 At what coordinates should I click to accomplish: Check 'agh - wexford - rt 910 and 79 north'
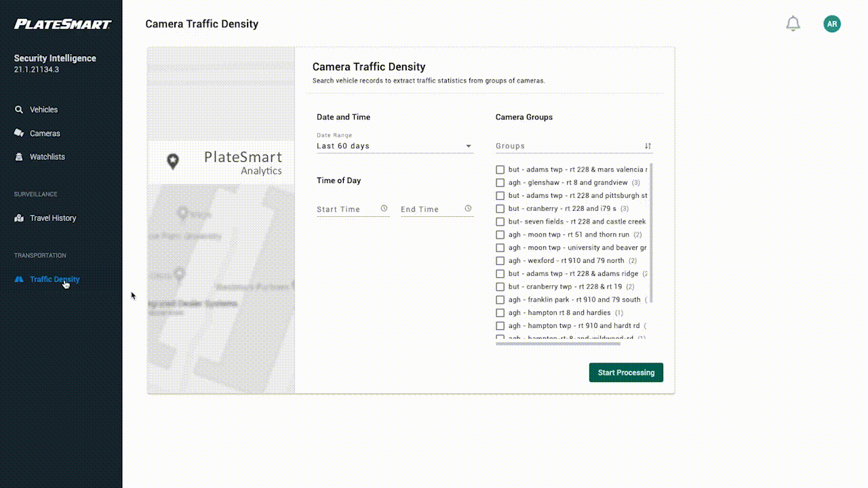[x=500, y=261]
